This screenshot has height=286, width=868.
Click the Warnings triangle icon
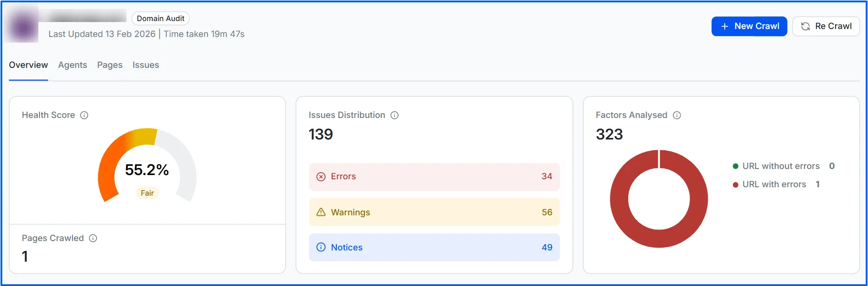coord(320,212)
